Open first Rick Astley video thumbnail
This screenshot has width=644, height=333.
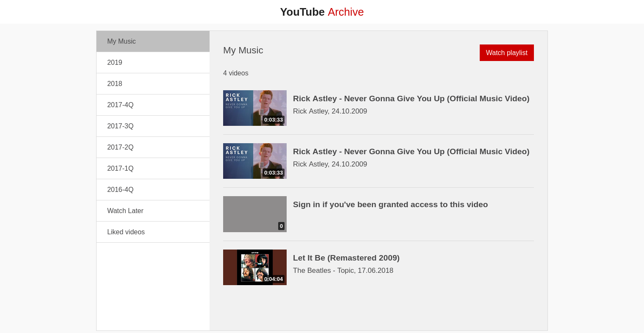(x=255, y=108)
